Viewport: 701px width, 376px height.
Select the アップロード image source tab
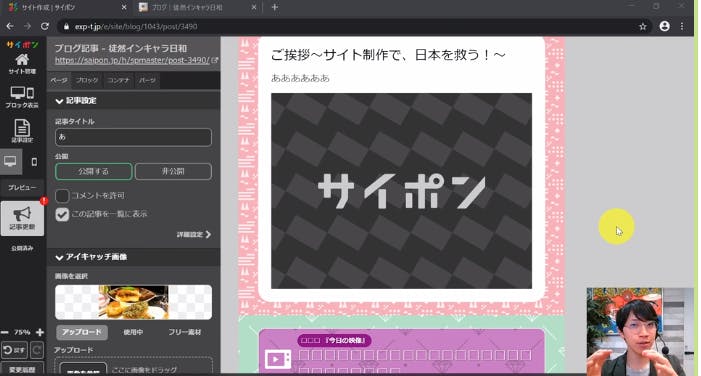click(x=82, y=332)
